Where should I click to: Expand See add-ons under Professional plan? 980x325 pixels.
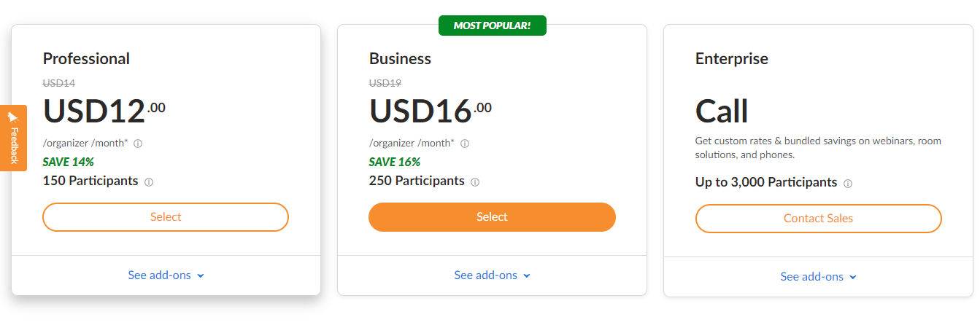[166, 275]
